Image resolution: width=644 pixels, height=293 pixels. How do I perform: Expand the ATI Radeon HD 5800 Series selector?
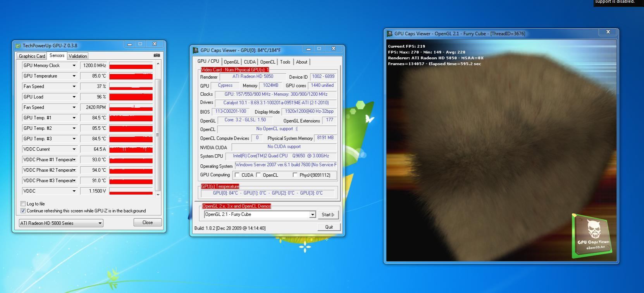tap(100, 223)
